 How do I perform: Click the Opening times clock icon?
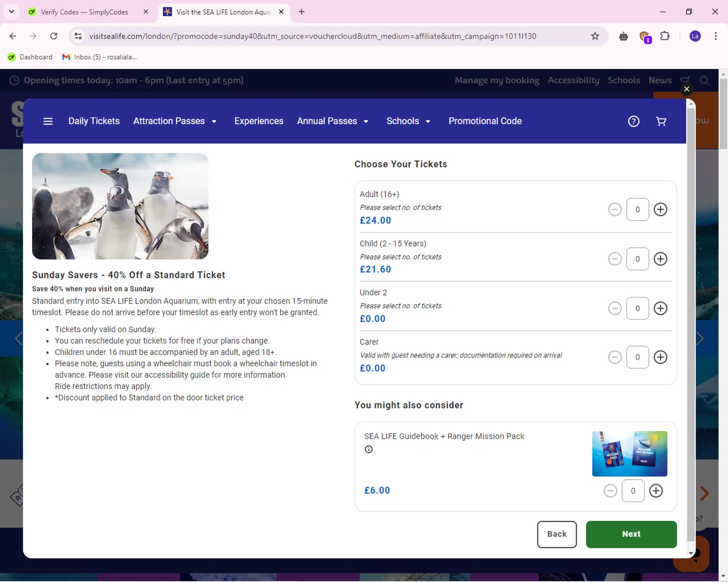15,81
